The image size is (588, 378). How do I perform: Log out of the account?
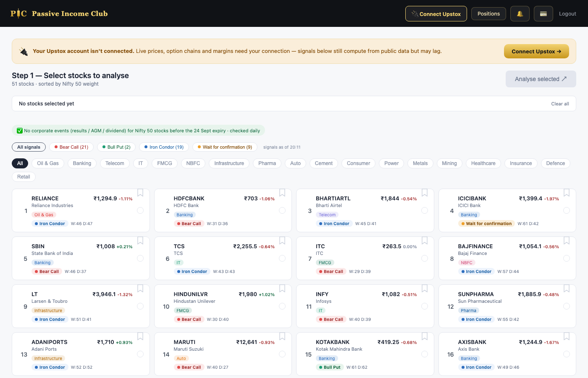[x=567, y=14]
